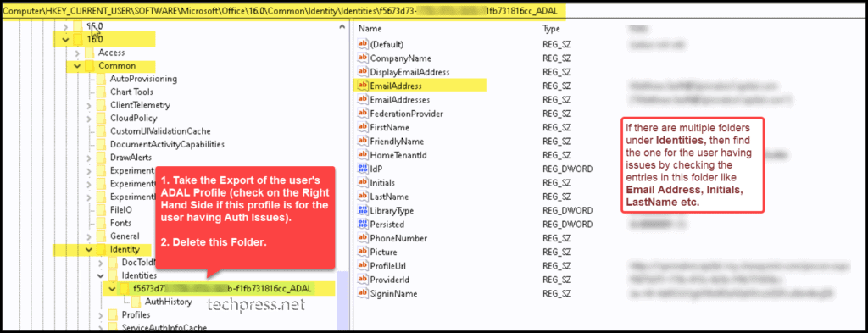Collapse the Common key chevron
Viewport: 868px width, 333px height.
[77, 66]
